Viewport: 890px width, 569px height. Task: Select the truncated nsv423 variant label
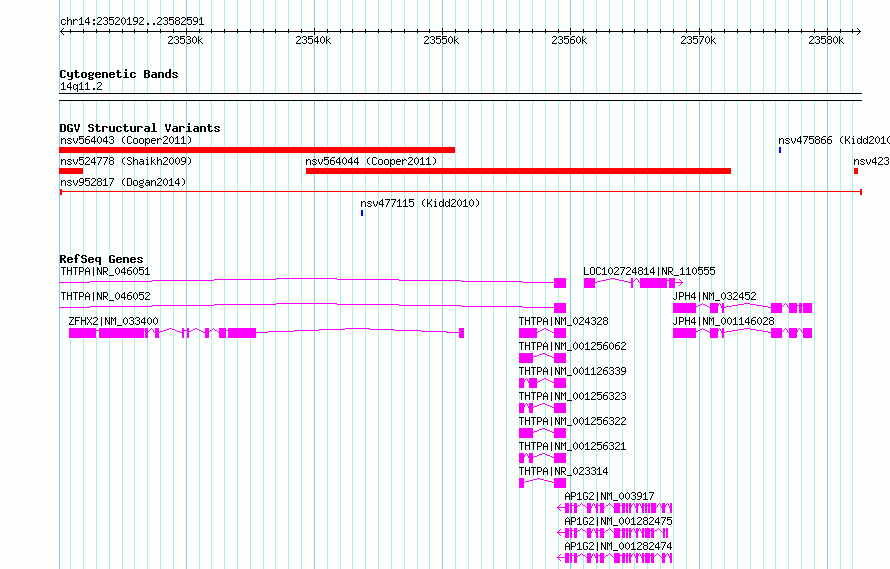click(x=871, y=161)
